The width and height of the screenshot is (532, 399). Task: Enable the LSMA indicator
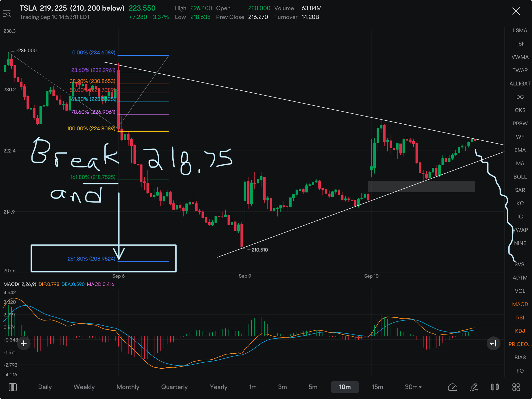520,31
